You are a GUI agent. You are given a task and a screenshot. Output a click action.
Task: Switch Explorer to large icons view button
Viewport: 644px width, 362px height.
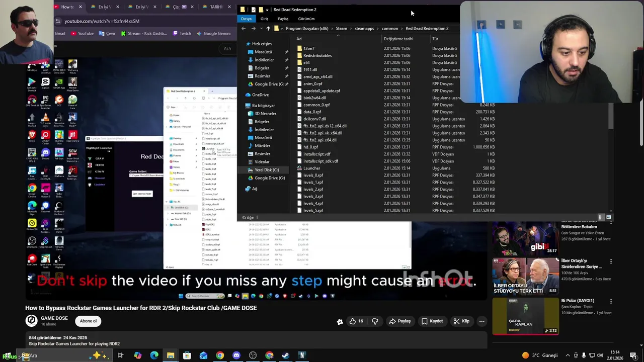[x=608, y=217]
